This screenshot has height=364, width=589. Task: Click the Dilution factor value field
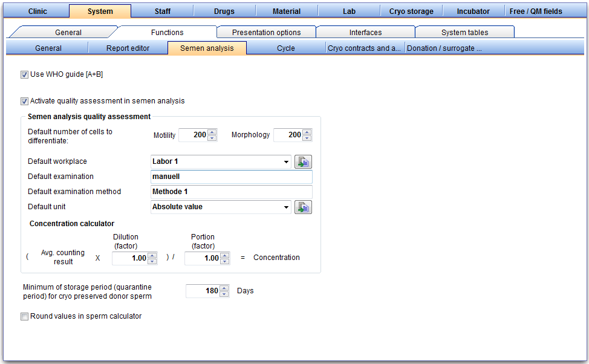tap(130, 258)
